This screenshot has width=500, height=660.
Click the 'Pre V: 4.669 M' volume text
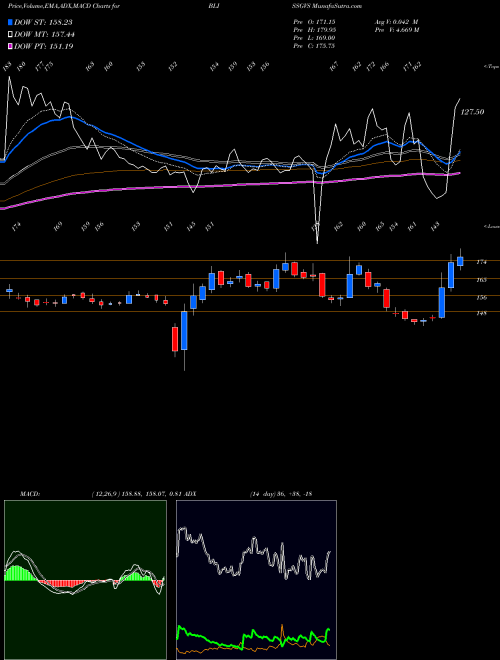[x=397, y=29]
